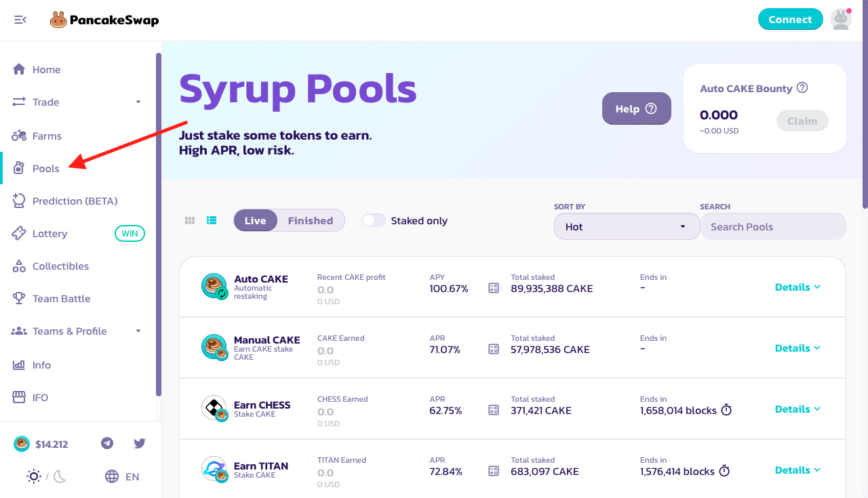Click the Trade swap arrows icon

(19, 102)
